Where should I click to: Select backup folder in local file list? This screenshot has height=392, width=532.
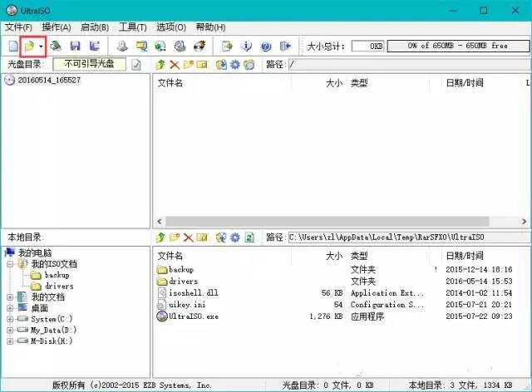(x=181, y=270)
